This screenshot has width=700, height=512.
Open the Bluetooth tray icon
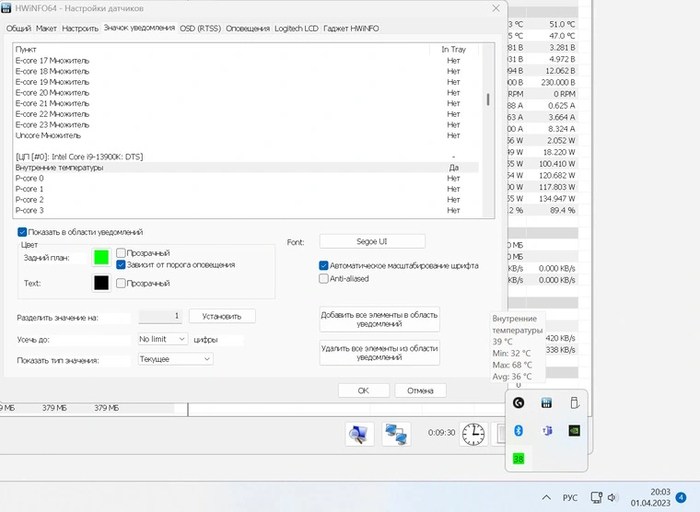[519, 430]
